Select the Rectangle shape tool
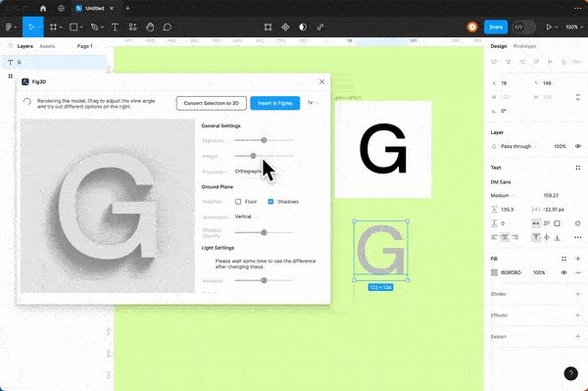This screenshot has width=588, height=391. click(73, 27)
